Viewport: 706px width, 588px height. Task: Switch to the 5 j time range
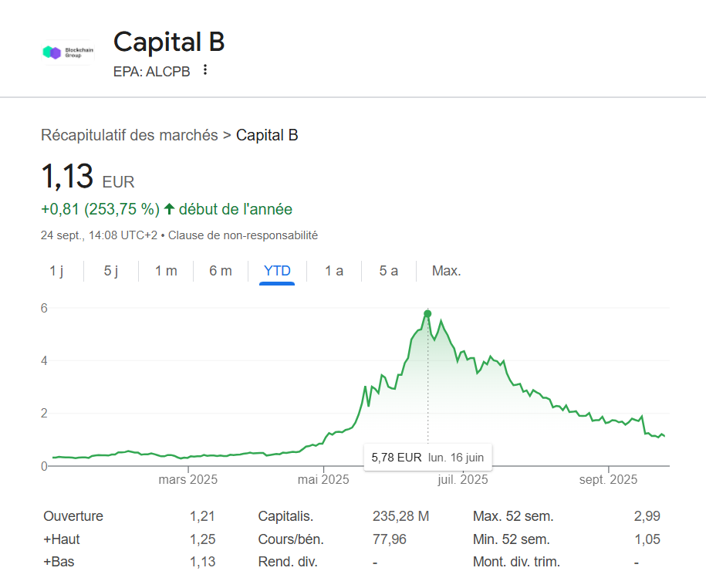pyautogui.click(x=110, y=271)
